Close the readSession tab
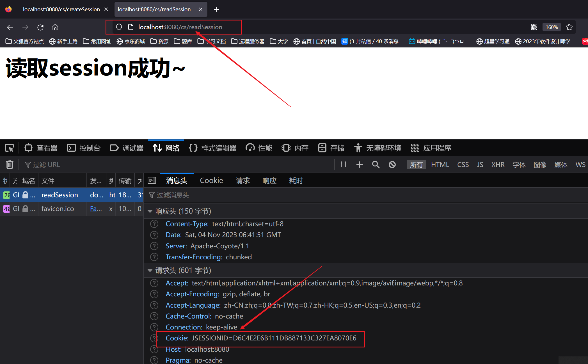The image size is (588, 364). 201,9
